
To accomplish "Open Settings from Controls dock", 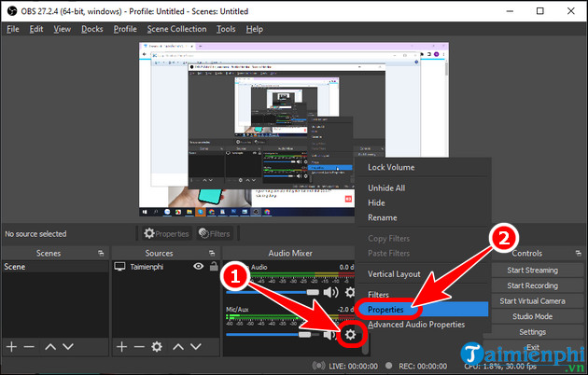I will 532,332.
